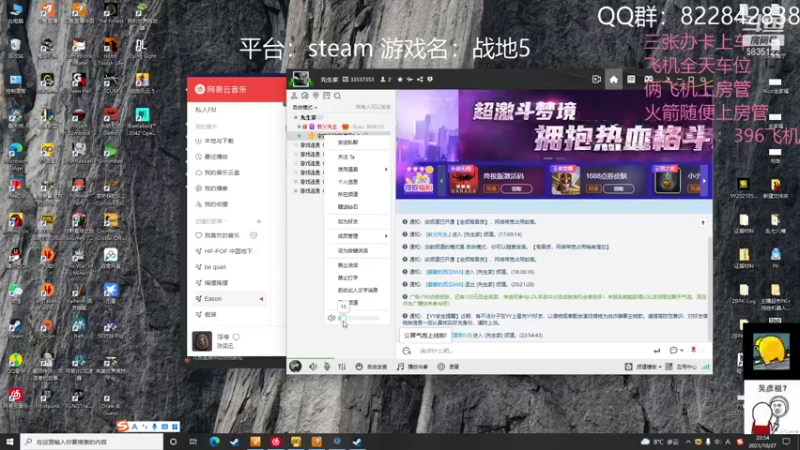Click 领取 button on NARAKA 终极版激活码 card
This screenshot has height=450, width=800.
click(516, 189)
